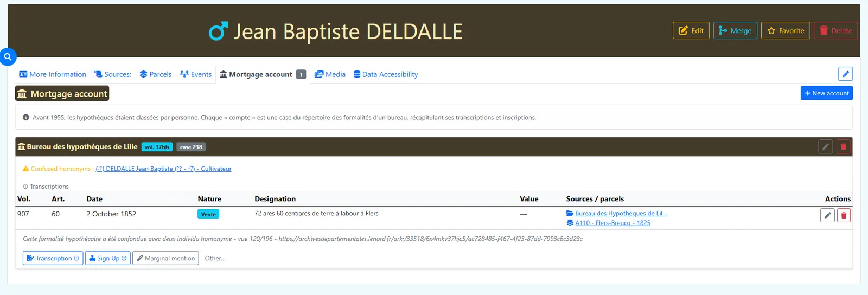Edit the 2 October 1852 transcription row
This screenshot has width=868, height=295.
coord(827,215)
